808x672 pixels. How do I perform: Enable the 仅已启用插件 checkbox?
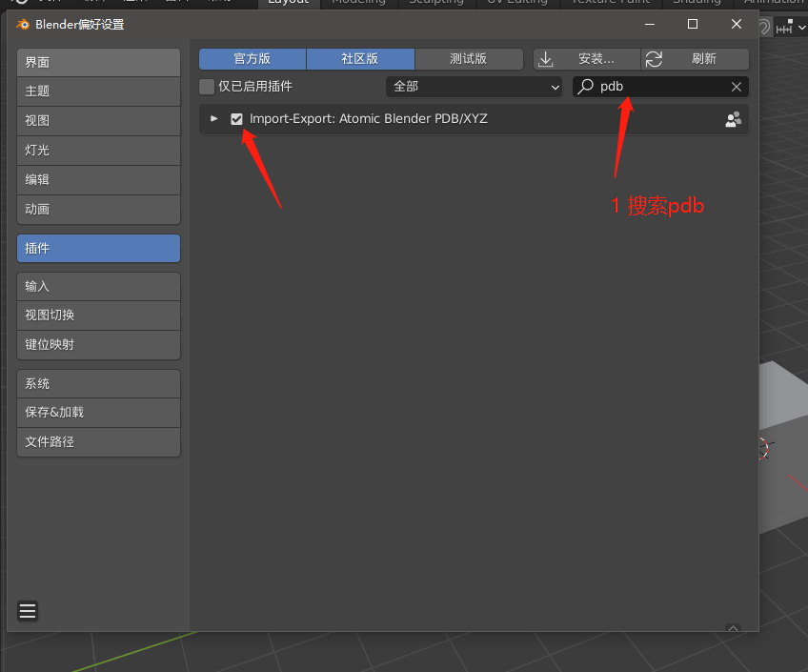coord(207,87)
